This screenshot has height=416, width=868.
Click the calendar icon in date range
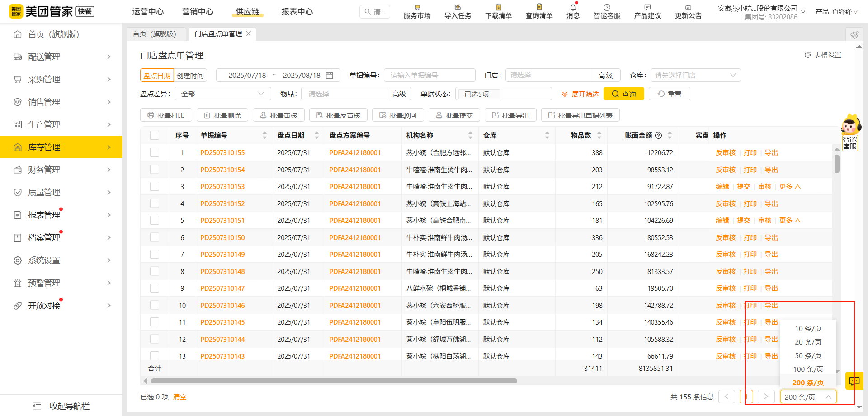(330, 76)
